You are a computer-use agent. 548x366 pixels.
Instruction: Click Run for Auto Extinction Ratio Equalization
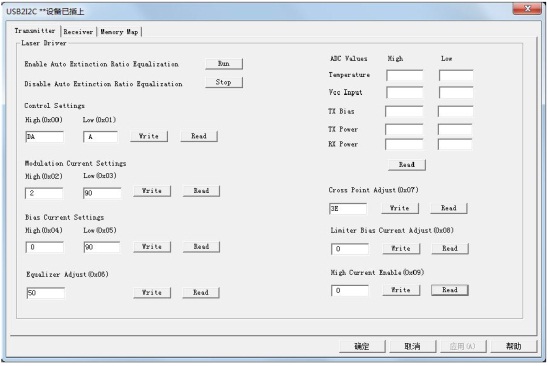click(x=224, y=64)
